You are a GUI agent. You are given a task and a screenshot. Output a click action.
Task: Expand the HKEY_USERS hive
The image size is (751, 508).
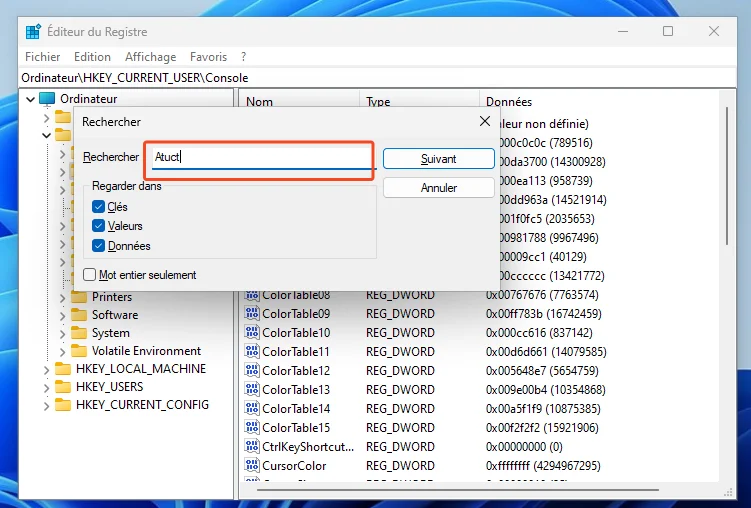[46, 387]
